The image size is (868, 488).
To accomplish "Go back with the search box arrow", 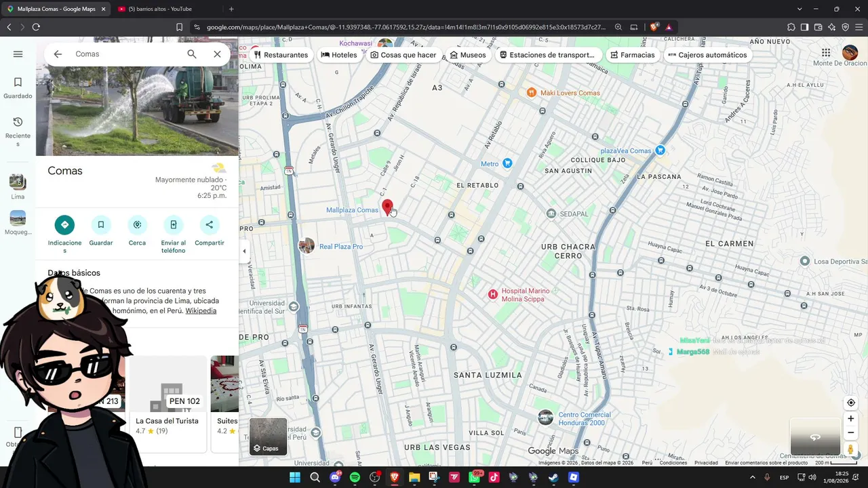I will point(58,54).
